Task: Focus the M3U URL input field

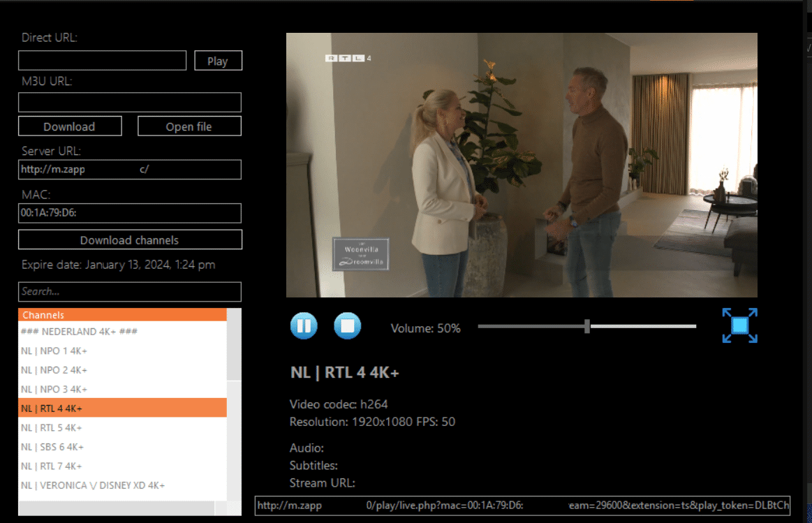Action: coord(129,102)
